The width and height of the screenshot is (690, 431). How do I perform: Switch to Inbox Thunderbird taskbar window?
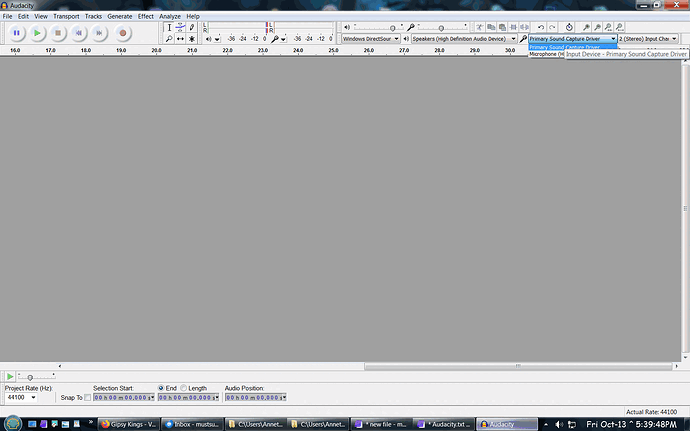click(191, 424)
